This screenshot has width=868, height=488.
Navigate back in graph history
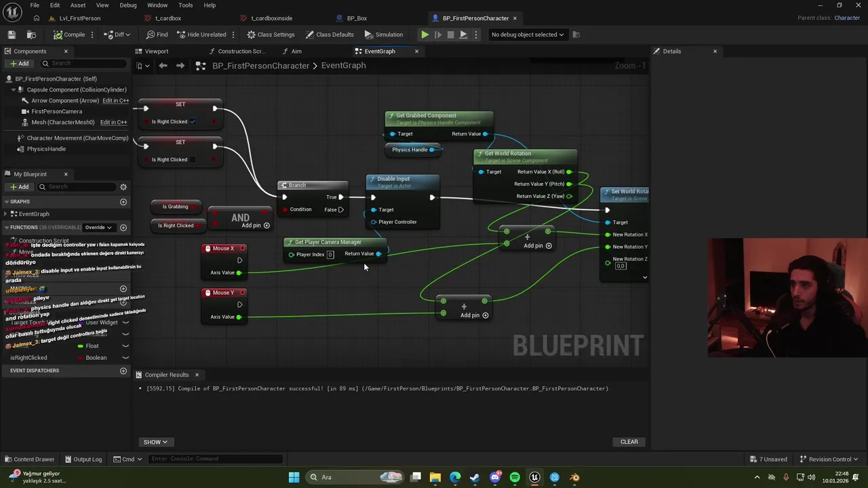click(163, 66)
